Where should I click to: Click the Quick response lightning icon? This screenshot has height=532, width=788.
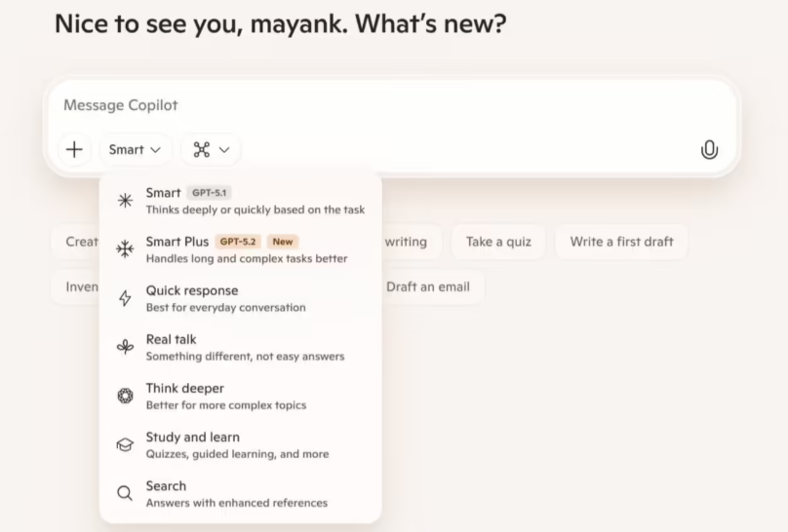pyautogui.click(x=125, y=298)
